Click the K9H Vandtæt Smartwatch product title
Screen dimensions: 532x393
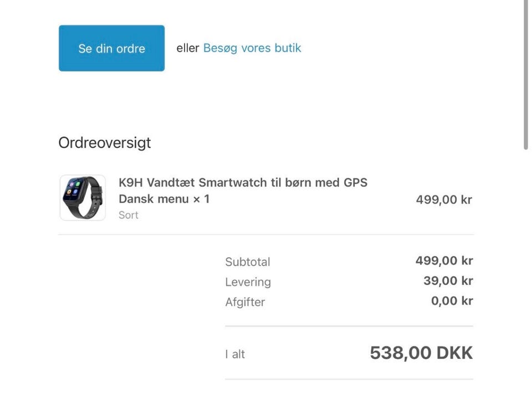coord(243,182)
